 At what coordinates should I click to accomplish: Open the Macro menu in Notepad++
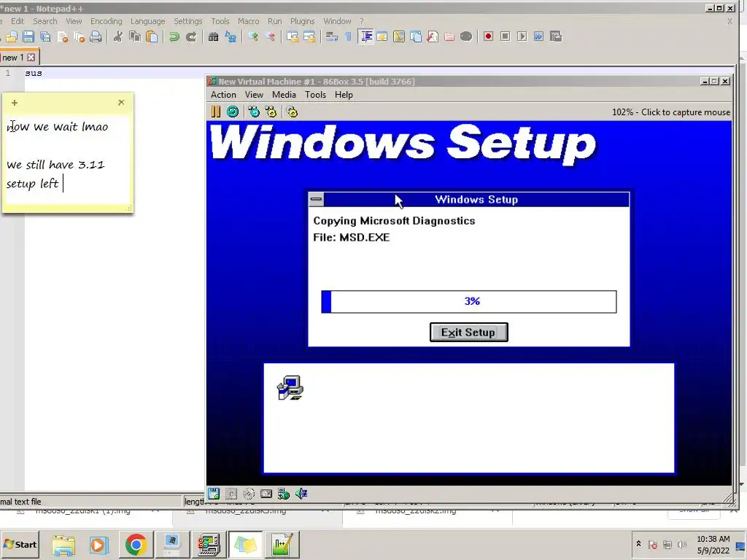[248, 21]
